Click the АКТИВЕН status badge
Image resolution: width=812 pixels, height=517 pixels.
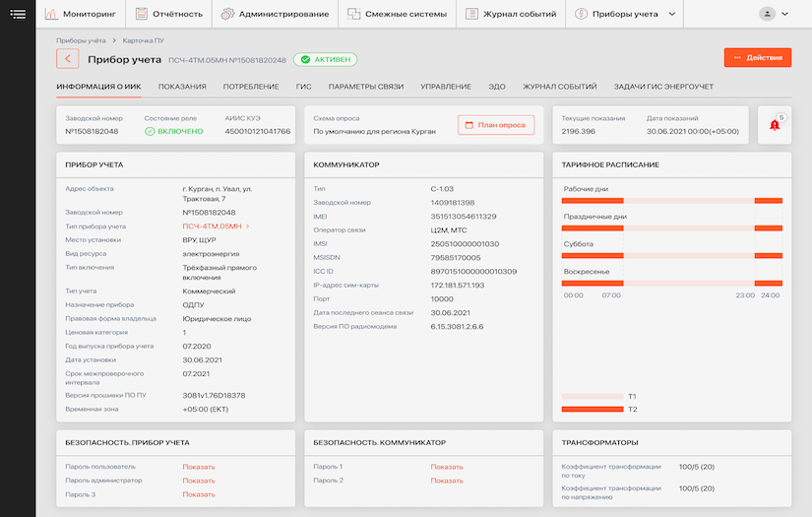click(325, 59)
